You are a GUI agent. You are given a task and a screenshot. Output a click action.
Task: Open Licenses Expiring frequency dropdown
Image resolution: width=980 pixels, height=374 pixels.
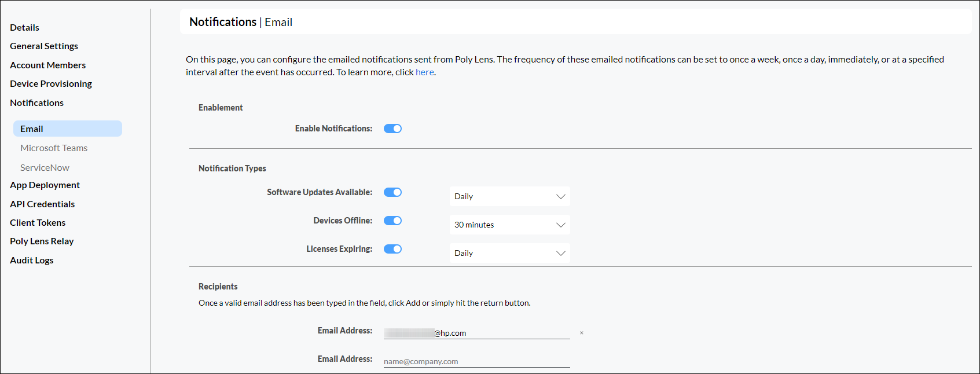click(510, 253)
